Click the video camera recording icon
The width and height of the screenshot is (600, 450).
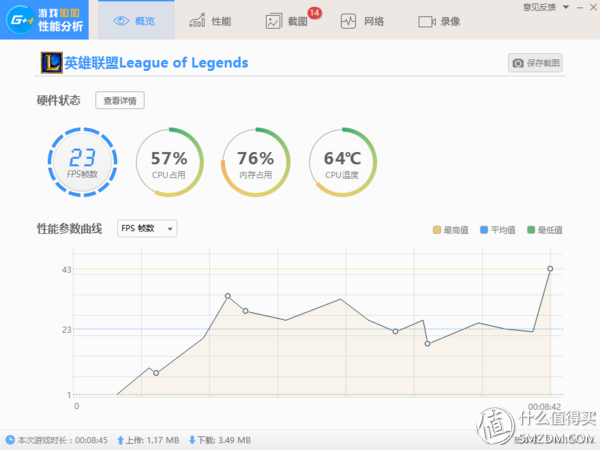click(x=427, y=22)
